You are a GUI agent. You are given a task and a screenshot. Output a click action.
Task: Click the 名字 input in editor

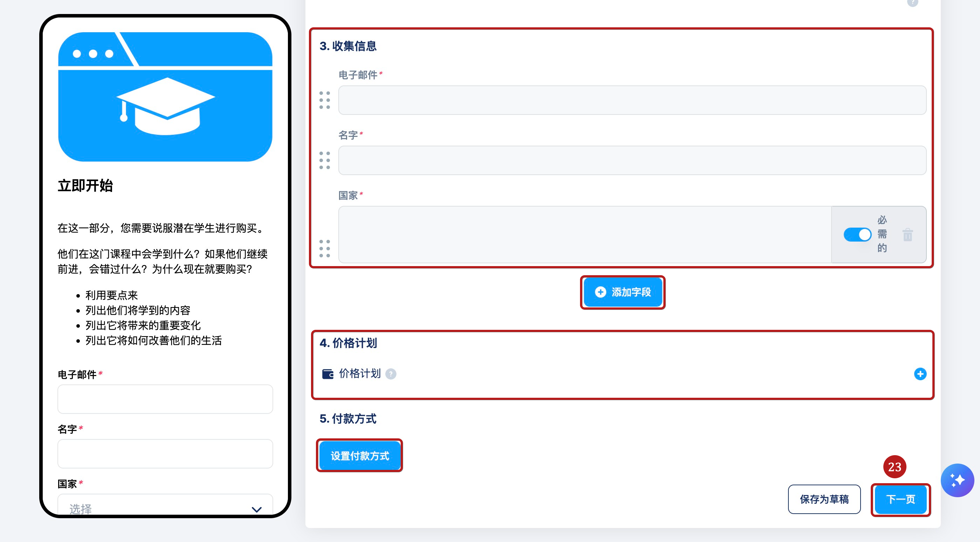[x=632, y=160]
